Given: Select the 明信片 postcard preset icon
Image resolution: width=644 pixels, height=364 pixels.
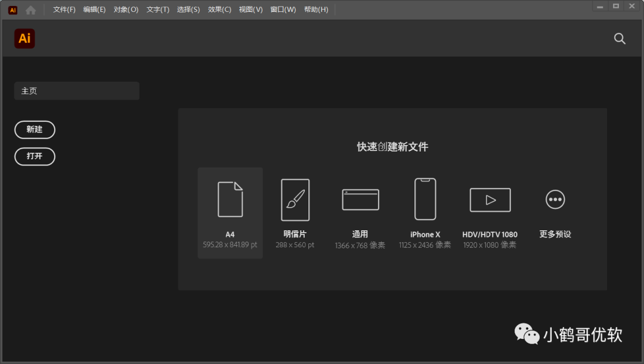Looking at the screenshot, I should (x=295, y=199).
